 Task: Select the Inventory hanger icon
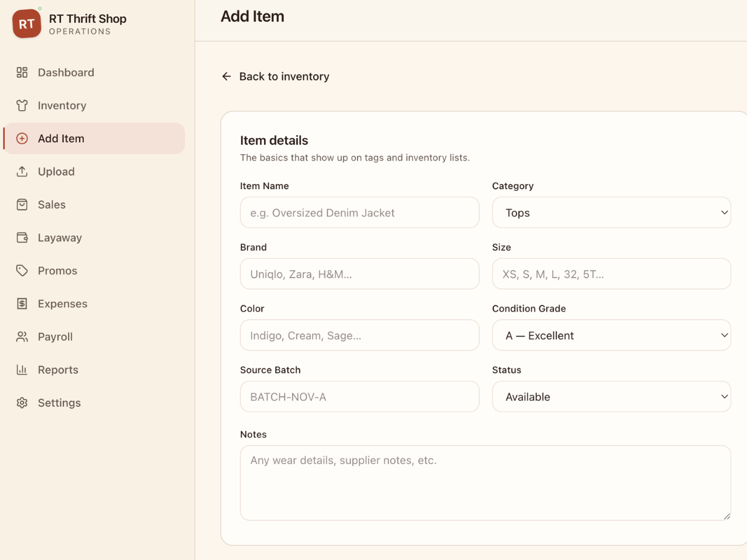pos(22,105)
